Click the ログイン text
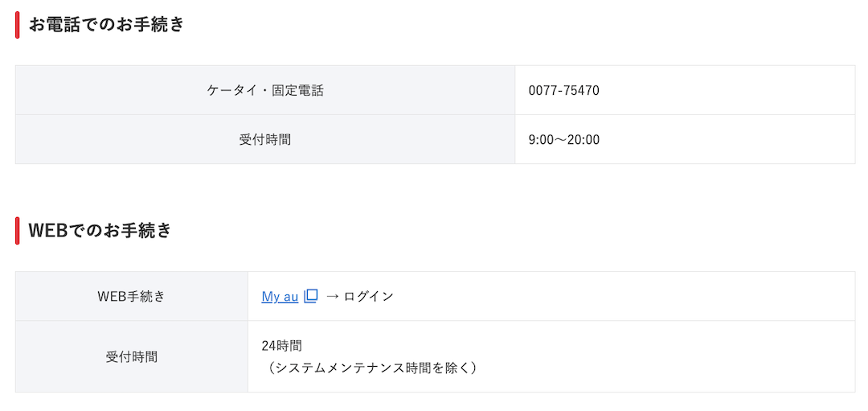The height and width of the screenshot is (411, 868). coord(368,296)
